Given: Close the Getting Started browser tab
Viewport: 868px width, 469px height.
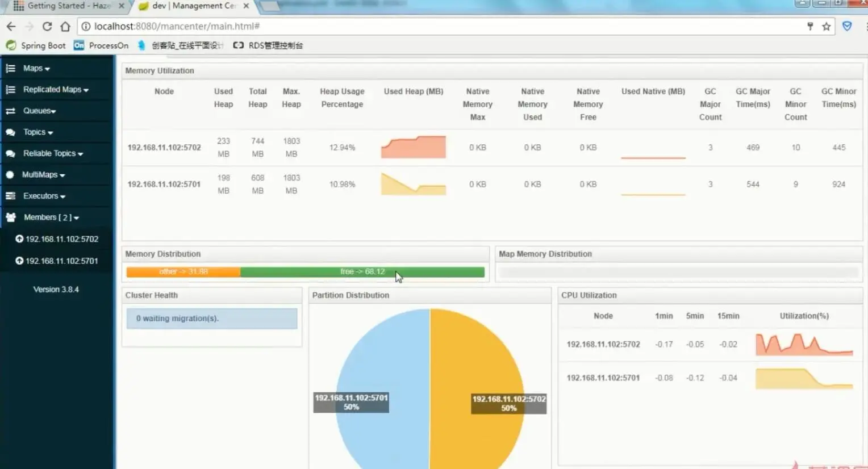Looking at the screenshot, I should (121, 6).
